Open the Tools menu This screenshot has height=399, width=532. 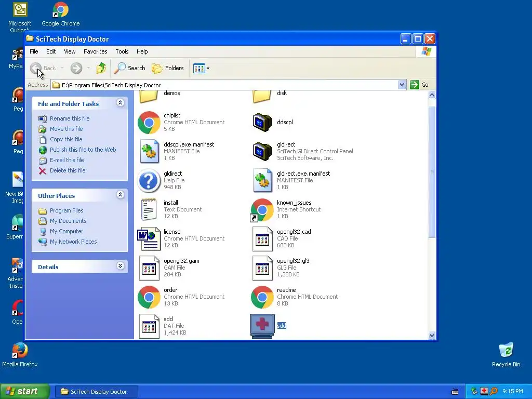(x=122, y=51)
